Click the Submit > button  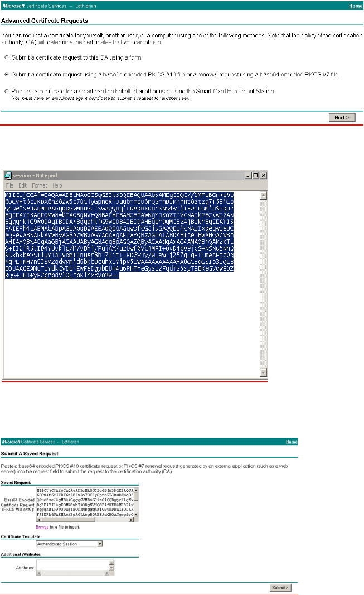click(x=280, y=587)
